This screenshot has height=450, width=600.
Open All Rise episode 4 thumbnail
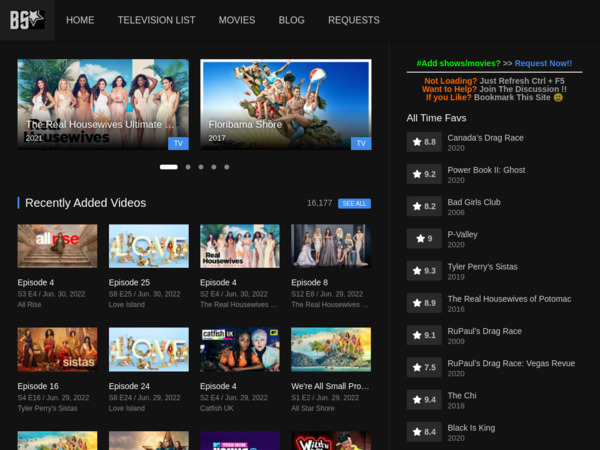[x=57, y=246]
